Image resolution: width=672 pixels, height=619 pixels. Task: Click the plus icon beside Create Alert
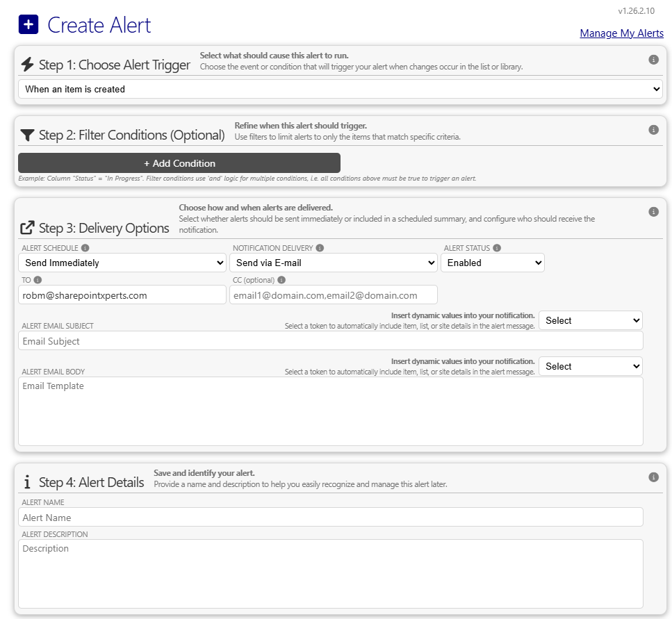click(x=28, y=25)
